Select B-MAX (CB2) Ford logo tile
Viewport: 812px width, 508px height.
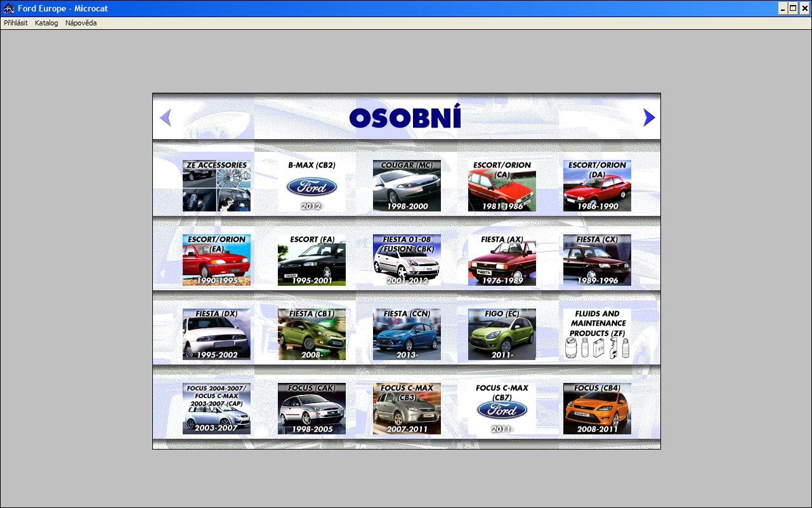[x=311, y=185]
